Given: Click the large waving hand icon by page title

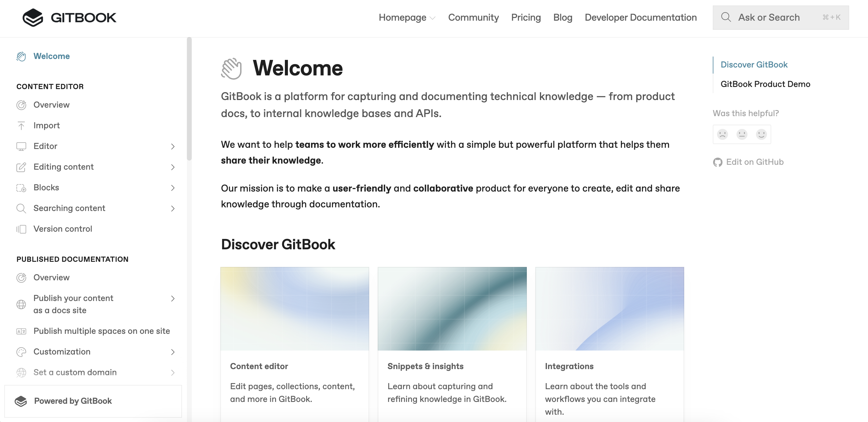Looking at the screenshot, I should 232,68.
